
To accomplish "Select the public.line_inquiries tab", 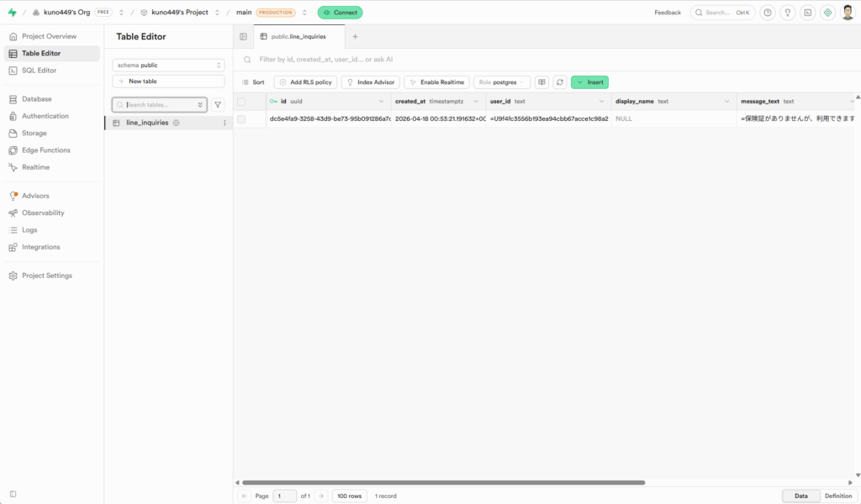I will 298,37.
